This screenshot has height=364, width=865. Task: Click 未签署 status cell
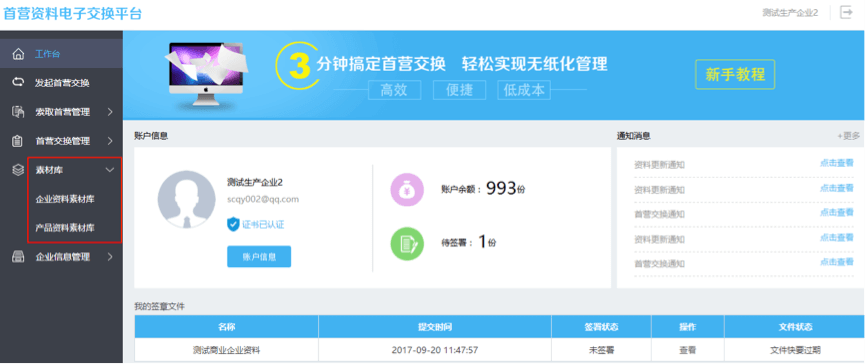tap(601, 350)
